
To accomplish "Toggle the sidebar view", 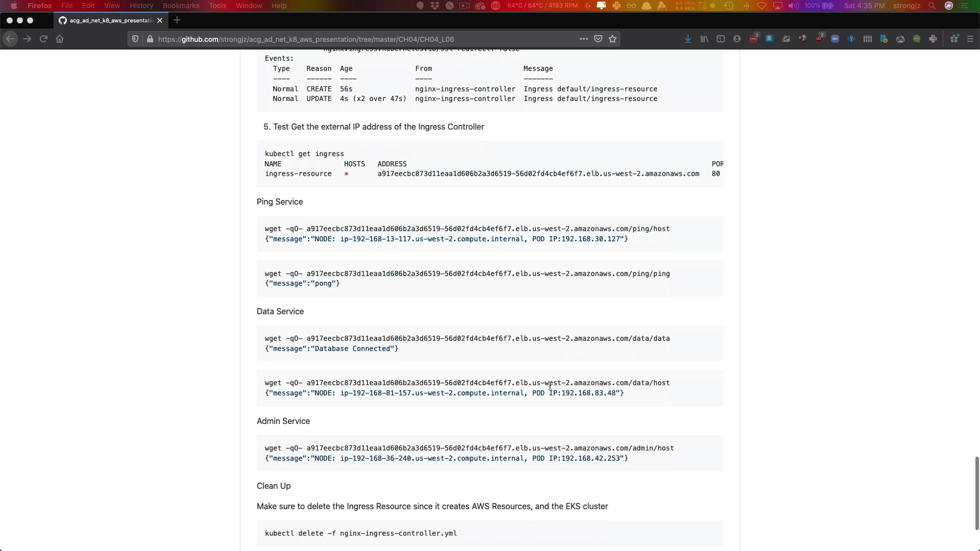I will coord(721,39).
